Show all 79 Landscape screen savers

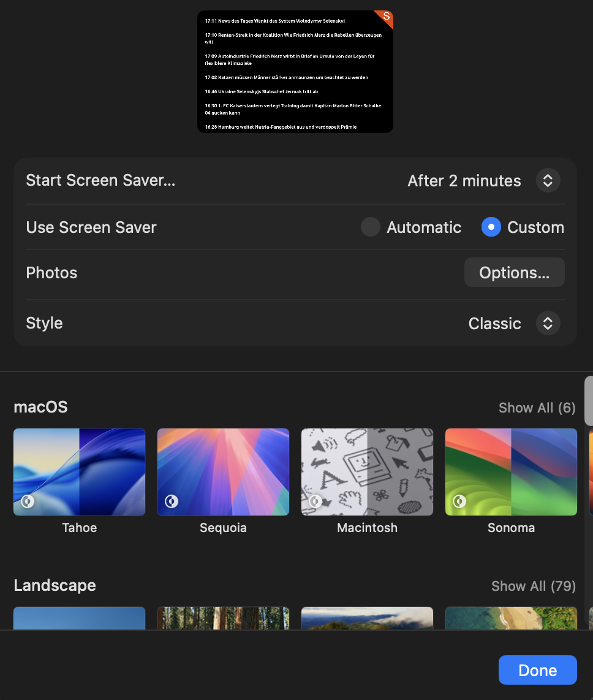tap(533, 586)
